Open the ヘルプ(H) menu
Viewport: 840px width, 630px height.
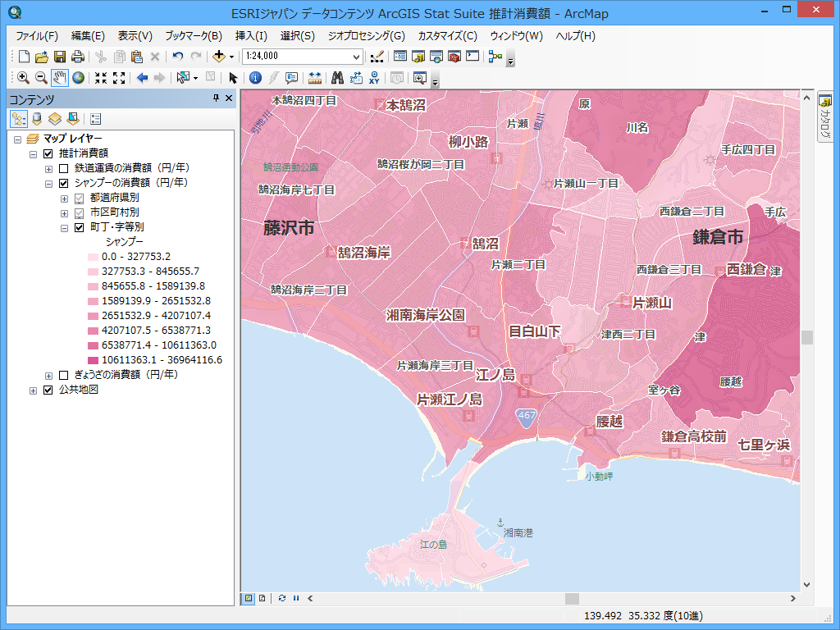[x=575, y=36]
